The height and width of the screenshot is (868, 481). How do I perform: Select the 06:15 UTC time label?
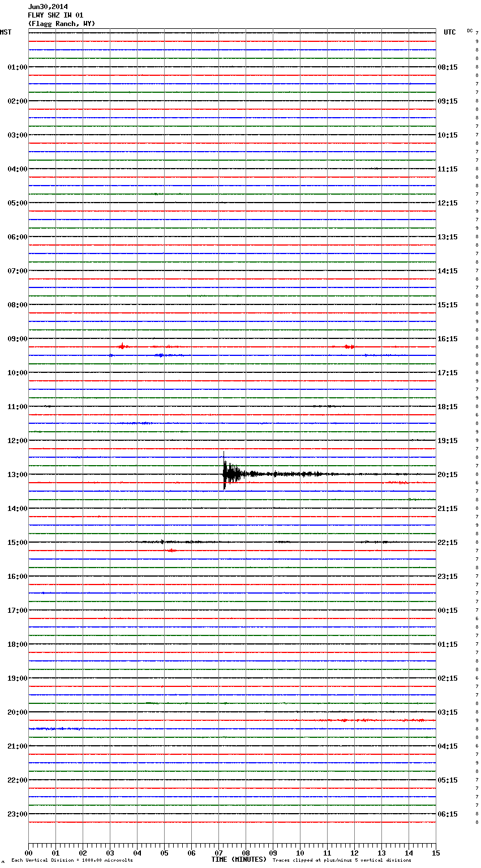click(x=448, y=814)
